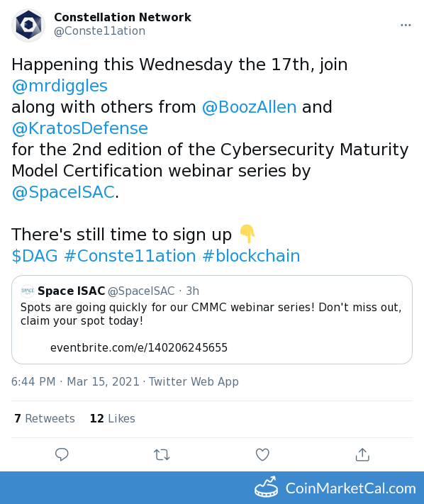The image size is (424, 504).
Task: Open the #blockchain hashtag
Action: pyautogui.click(x=252, y=256)
